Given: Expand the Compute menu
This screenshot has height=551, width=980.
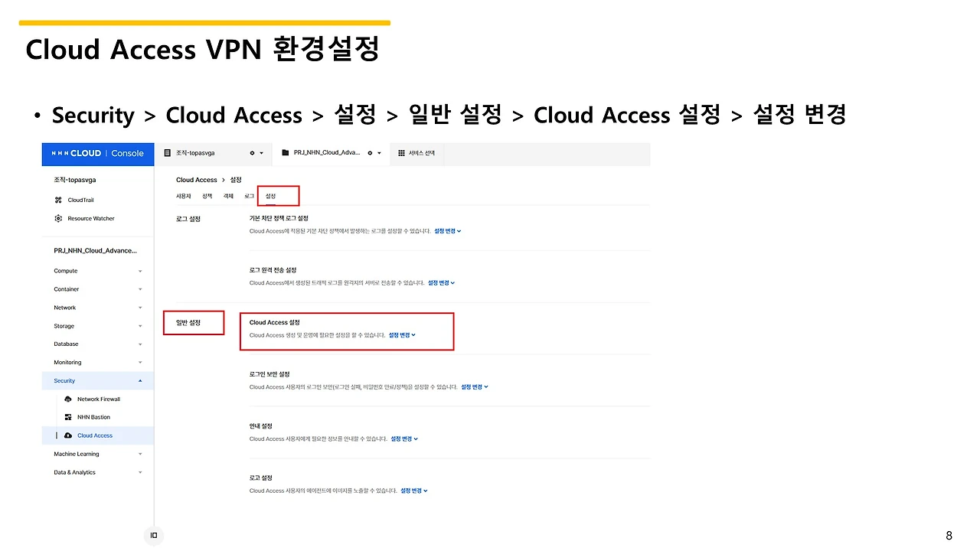Looking at the screenshot, I should pos(140,271).
